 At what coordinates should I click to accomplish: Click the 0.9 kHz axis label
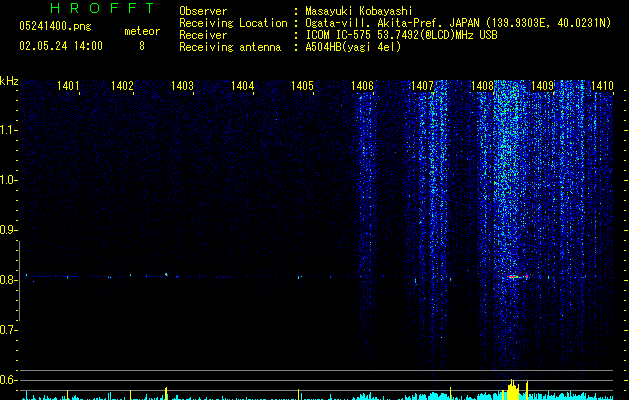8,230
